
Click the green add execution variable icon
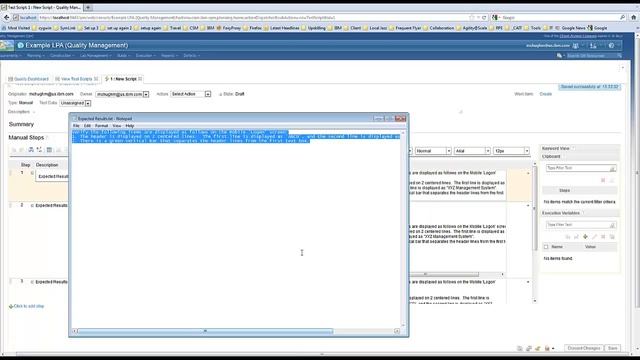click(x=585, y=237)
